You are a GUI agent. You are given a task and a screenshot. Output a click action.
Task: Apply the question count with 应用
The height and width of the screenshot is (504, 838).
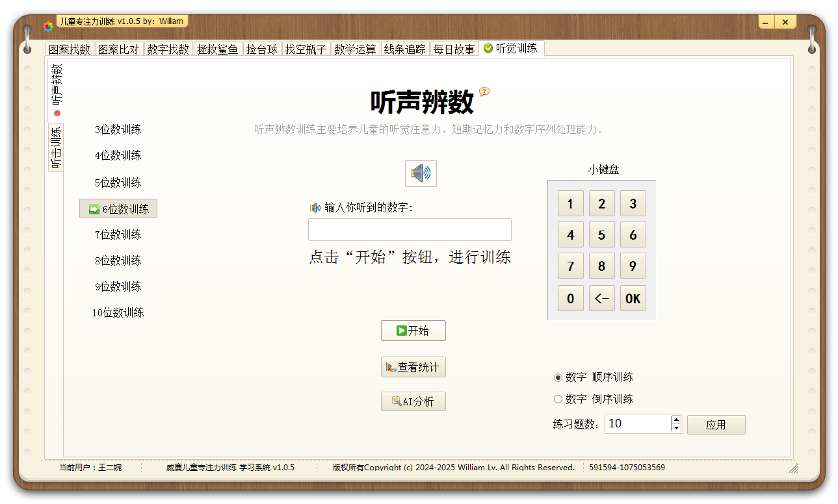[x=716, y=425]
